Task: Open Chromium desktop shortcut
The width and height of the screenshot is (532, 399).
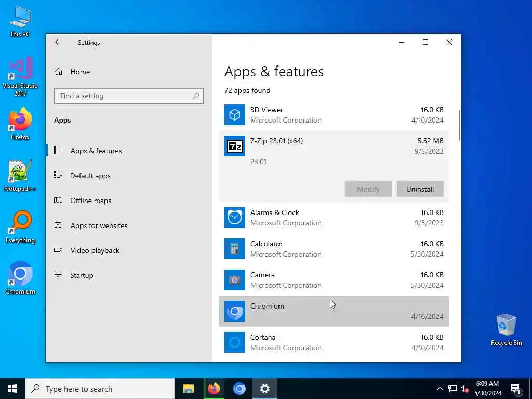Action: pyautogui.click(x=20, y=278)
